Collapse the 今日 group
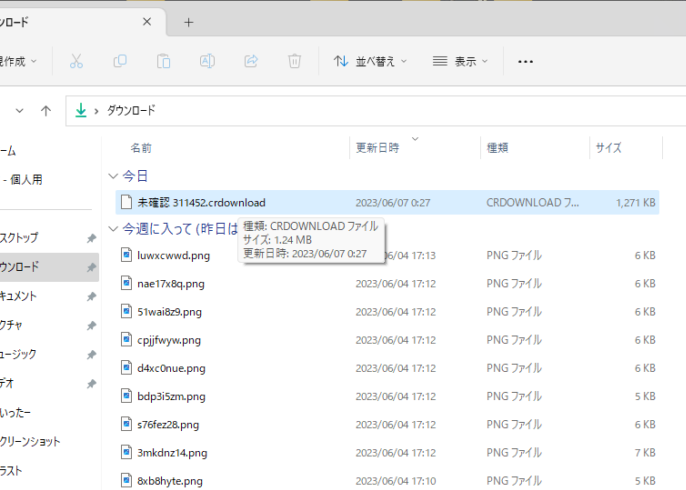 (113, 176)
